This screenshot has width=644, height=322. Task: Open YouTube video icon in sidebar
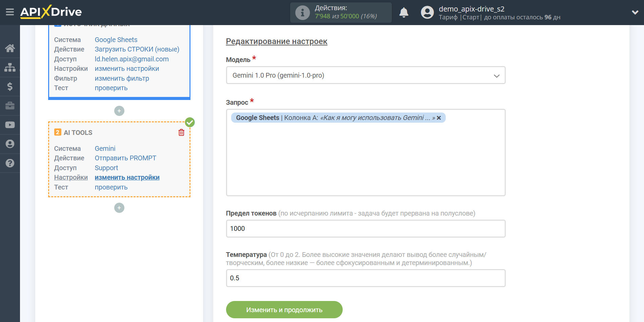(x=10, y=125)
